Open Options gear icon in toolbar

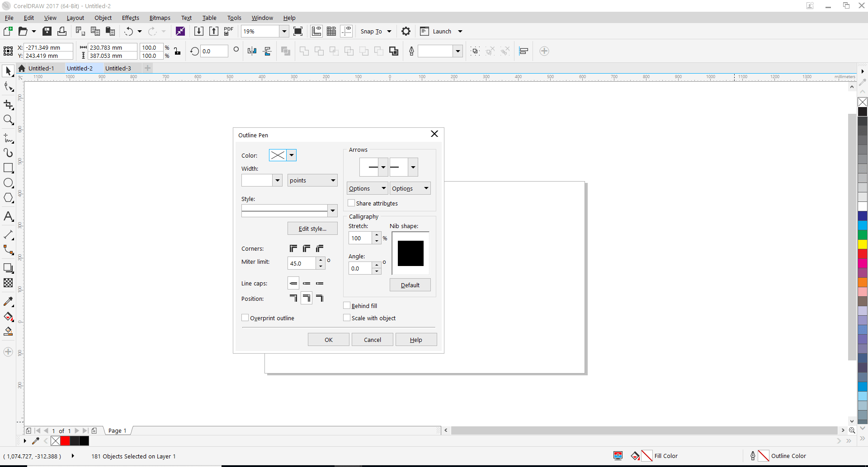tap(406, 31)
